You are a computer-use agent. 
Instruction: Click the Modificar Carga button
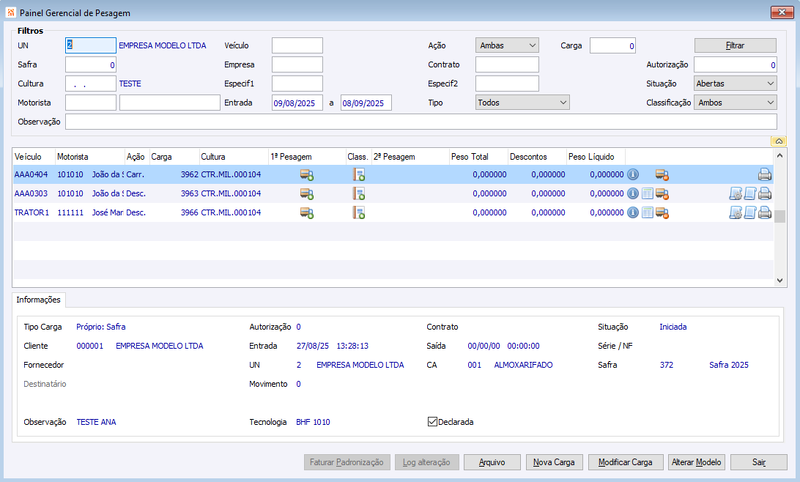[626, 462]
